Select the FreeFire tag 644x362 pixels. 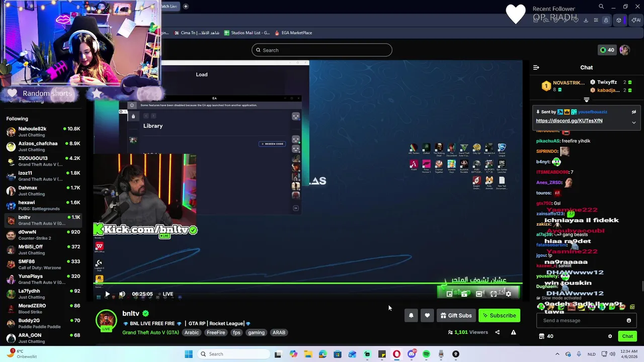coord(216,332)
